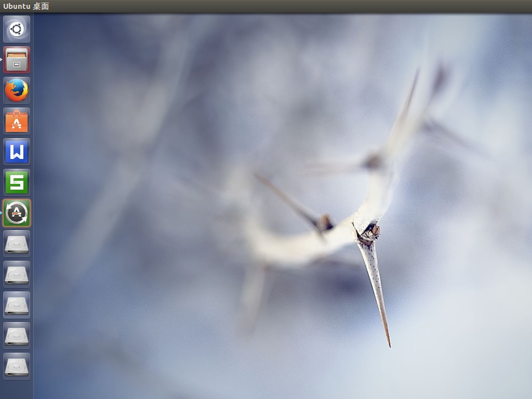532x399 pixels.
Task: Launch WPS Writer blue W icon
Action: 17,152
